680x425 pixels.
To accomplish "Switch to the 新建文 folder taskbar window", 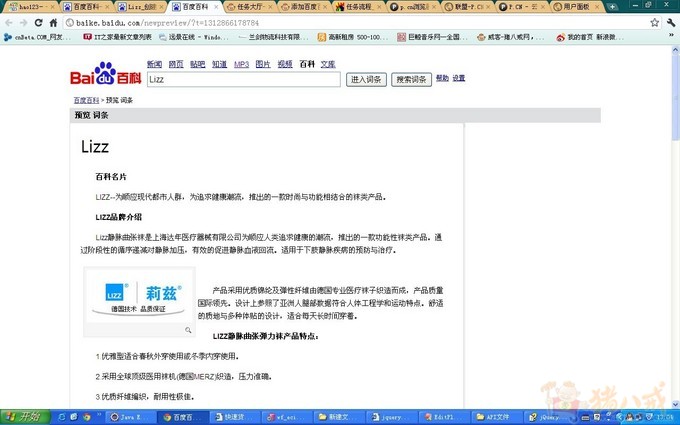I will [x=340, y=417].
